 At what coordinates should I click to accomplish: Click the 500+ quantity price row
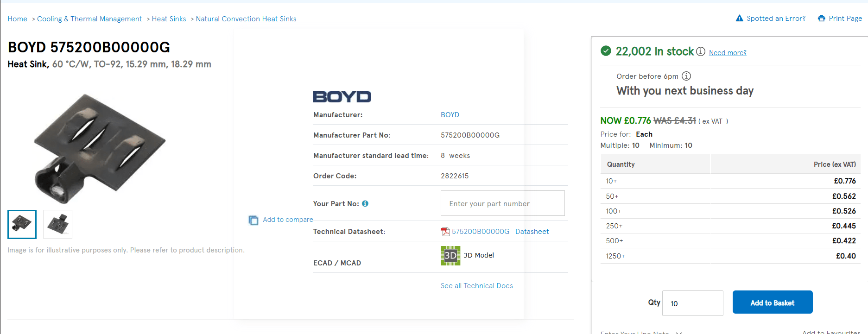(730, 241)
